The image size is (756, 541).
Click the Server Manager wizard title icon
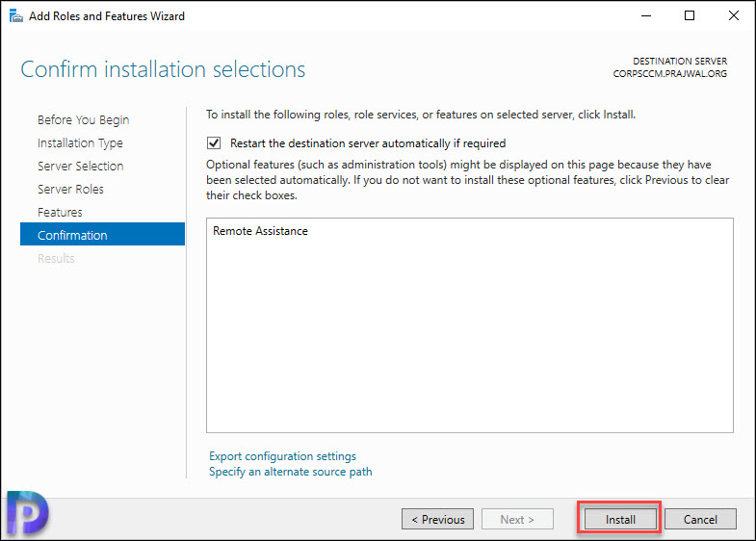point(16,16)
